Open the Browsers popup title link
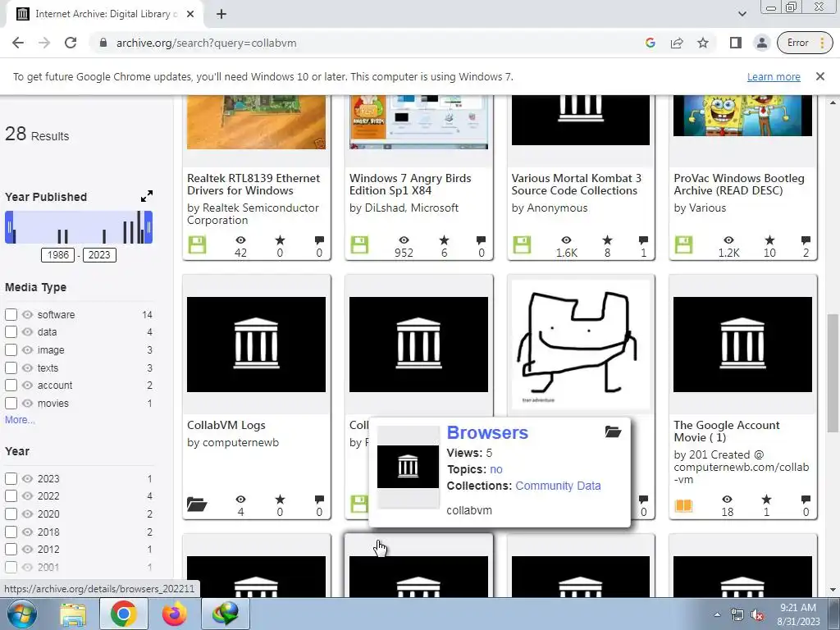 (x=487, y=432)
